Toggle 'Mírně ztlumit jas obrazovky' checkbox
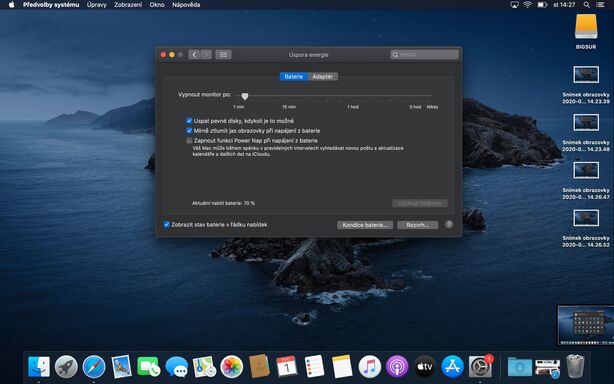 [x=189, y=130]
